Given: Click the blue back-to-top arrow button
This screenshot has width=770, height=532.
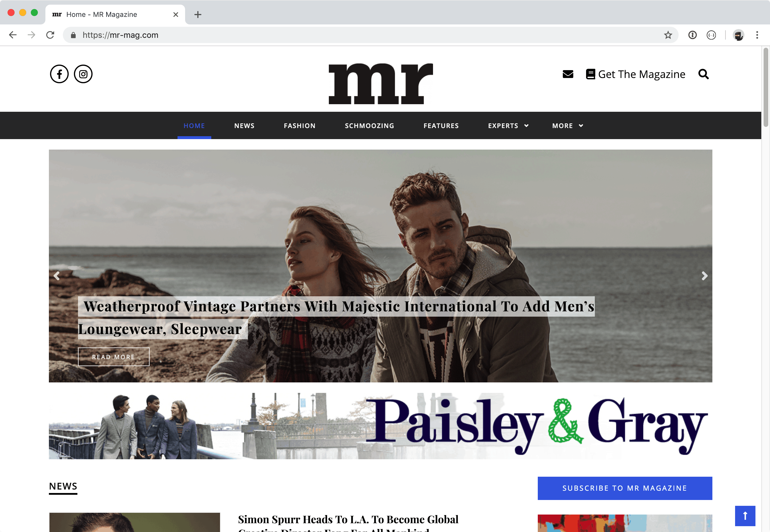Looking at the screenshot, I should (745, 516).
